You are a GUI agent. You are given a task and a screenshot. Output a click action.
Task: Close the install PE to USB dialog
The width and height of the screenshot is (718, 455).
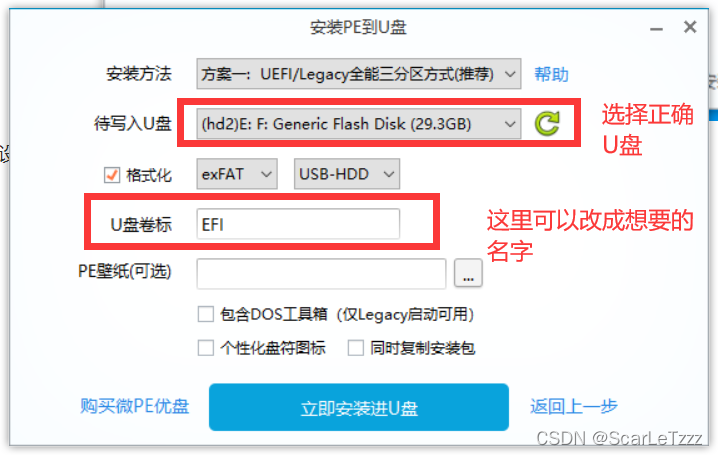pyautogui.click(x=690, y=27)
